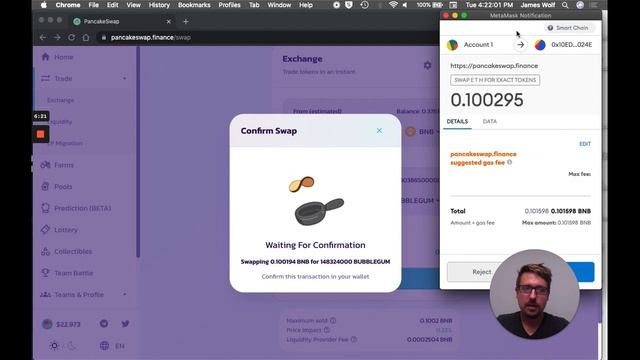This screenshot has width=640, height=360.
Task: Click Liquidity Provider Fee info icon
Action: (354, 340)
